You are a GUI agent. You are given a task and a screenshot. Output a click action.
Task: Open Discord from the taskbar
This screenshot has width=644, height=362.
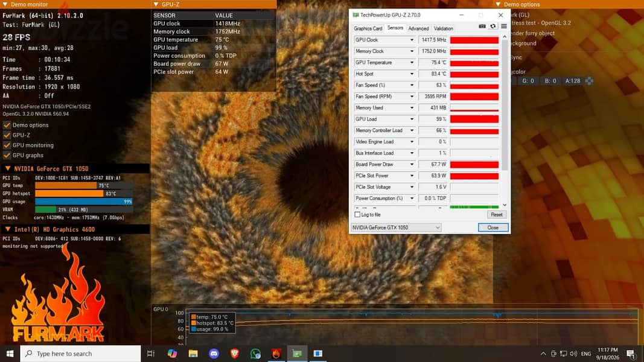pos(214,354)
